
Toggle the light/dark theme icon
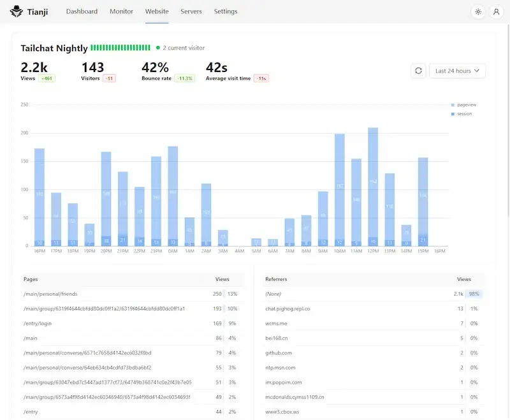[x=477, y=11]
